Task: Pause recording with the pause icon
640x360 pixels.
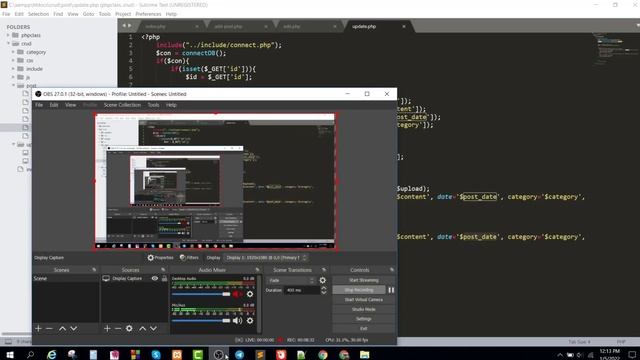Action: [391, 290]
